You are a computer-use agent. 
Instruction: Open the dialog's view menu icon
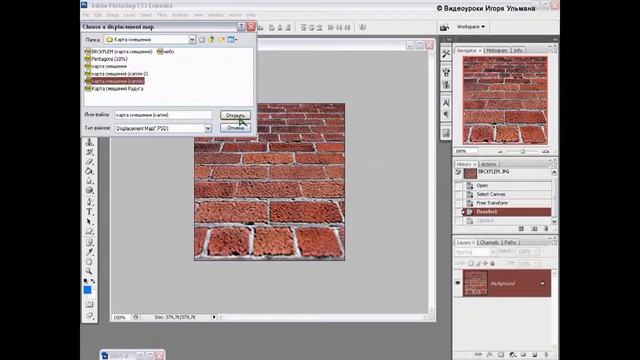[x=232, y=40]
